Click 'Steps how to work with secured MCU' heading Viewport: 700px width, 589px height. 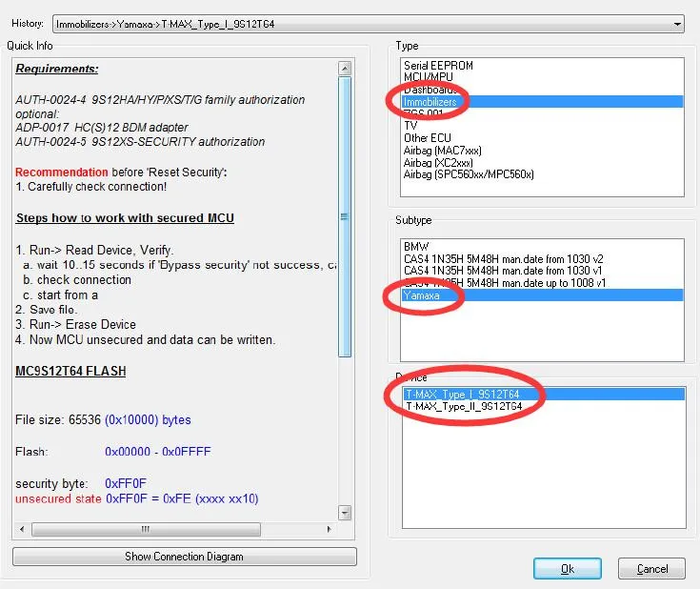pos(125,217)
